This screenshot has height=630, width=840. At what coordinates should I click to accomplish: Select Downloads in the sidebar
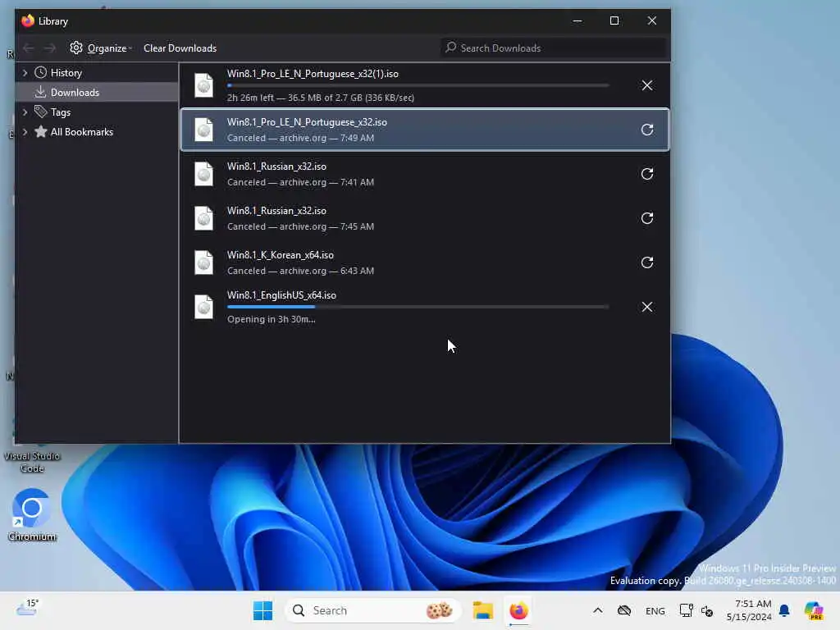(x=75, y=93)
